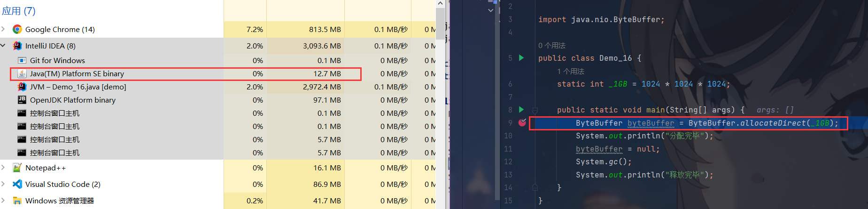Select the Windows 资源管理器 process row
This screenshot has width=868, height=209.
click(x=60, y=201)
